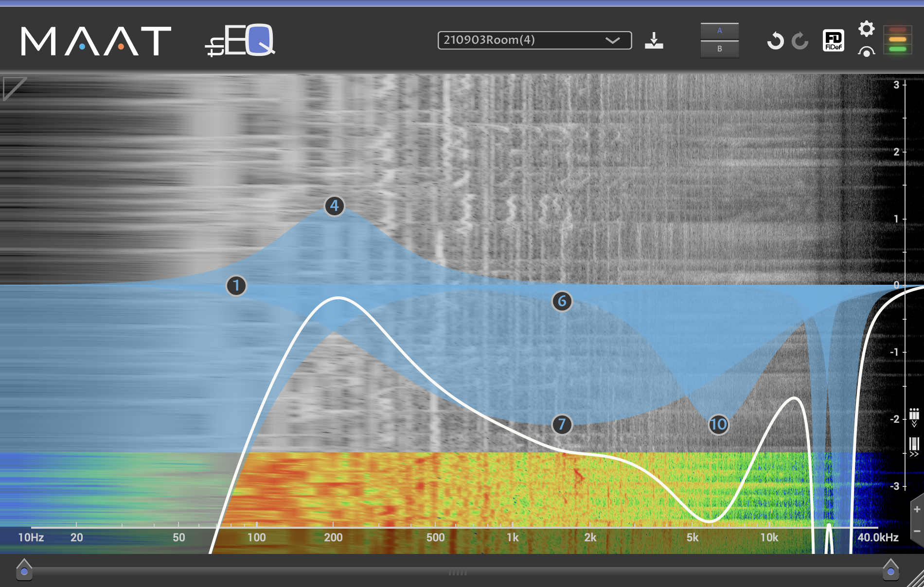The image size is (924, 587).
Task: Select EQ band node 4
Action: tap(334, 206)
